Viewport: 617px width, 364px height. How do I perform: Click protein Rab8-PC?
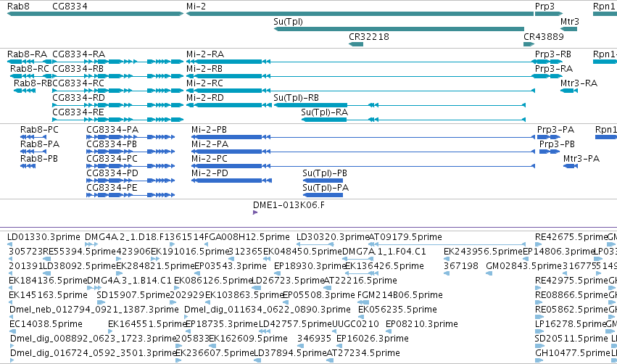click(33, 137)
